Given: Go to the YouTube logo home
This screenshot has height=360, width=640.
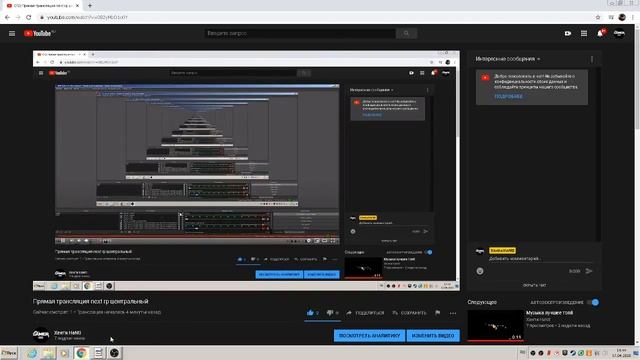Looking at the screenshot, I should point(39,33).
